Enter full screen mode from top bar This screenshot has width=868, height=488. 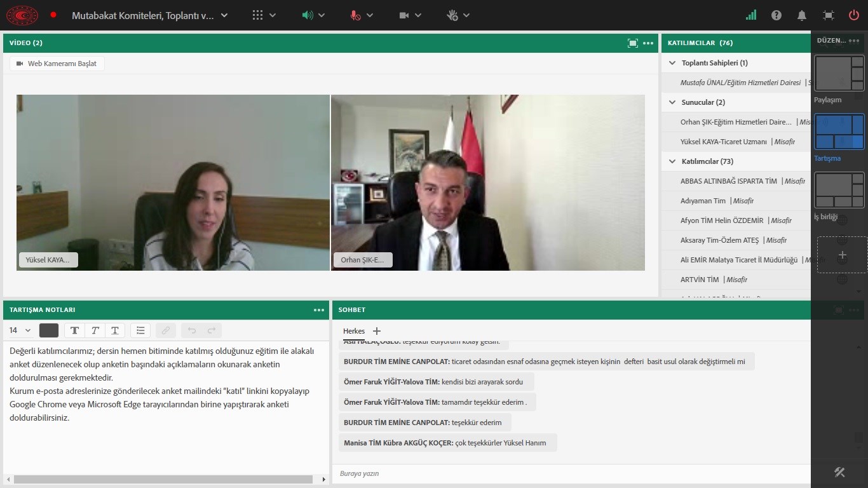tap(828, 15)
